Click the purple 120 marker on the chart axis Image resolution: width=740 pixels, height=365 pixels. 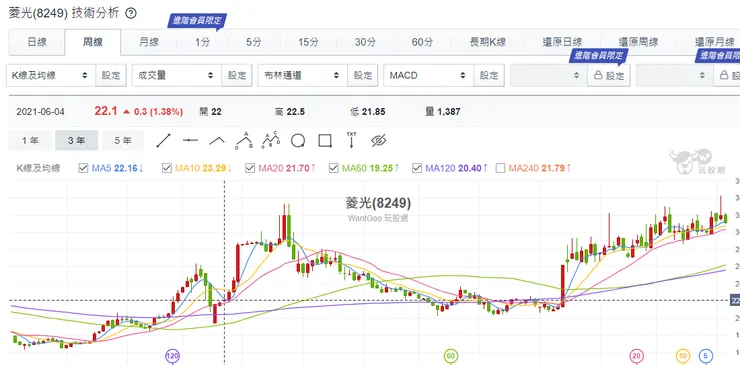tap(172, 357)
